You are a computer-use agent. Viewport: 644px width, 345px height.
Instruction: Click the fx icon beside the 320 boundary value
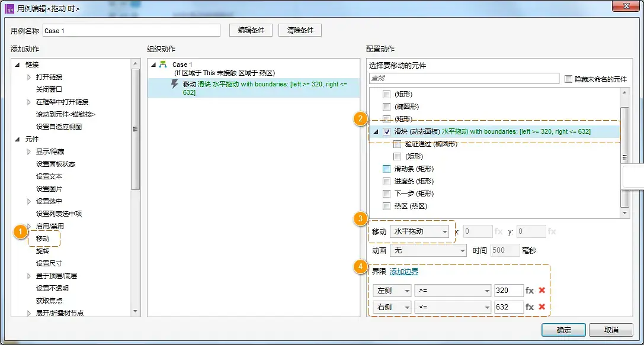coord(529,290)
